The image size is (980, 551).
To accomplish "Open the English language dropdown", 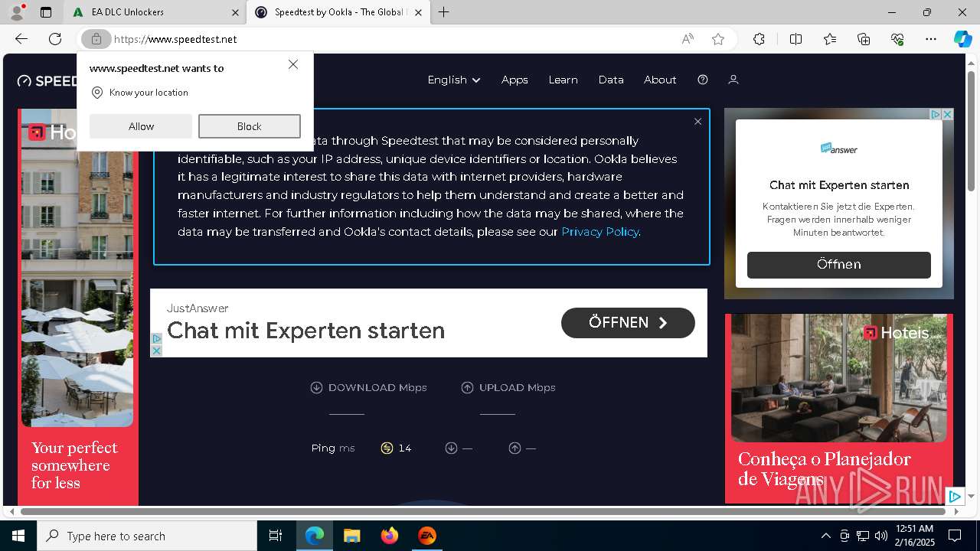I will [x=454, y=80].
